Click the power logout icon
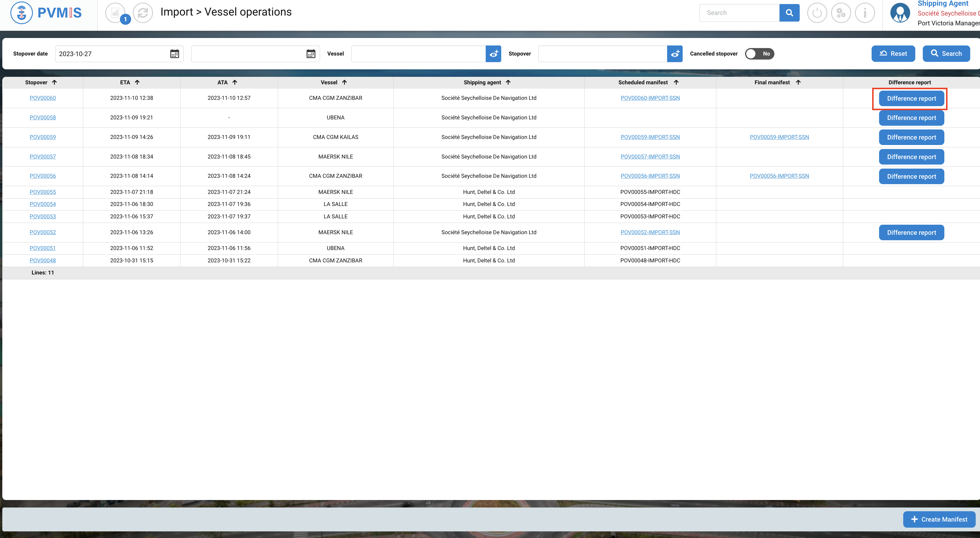Image resolution: width=980 pixels, height=538 pixels. pos(817,13)
